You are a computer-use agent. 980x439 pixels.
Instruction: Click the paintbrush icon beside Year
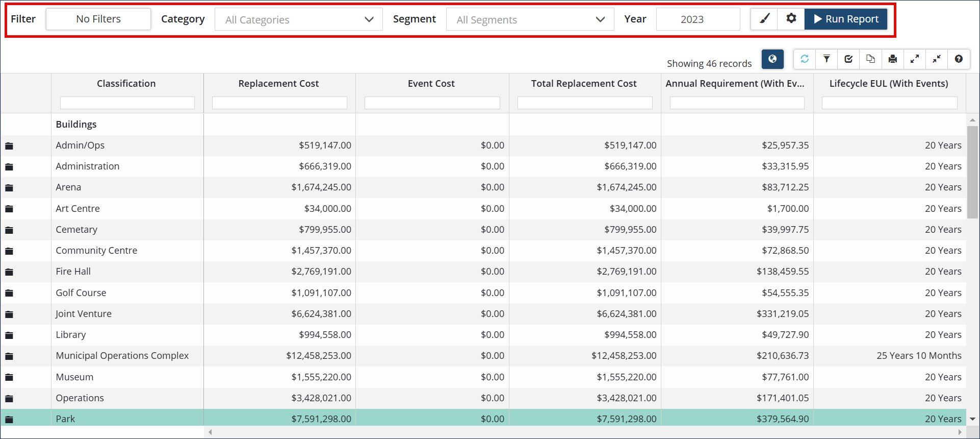[x=764, y=19]
